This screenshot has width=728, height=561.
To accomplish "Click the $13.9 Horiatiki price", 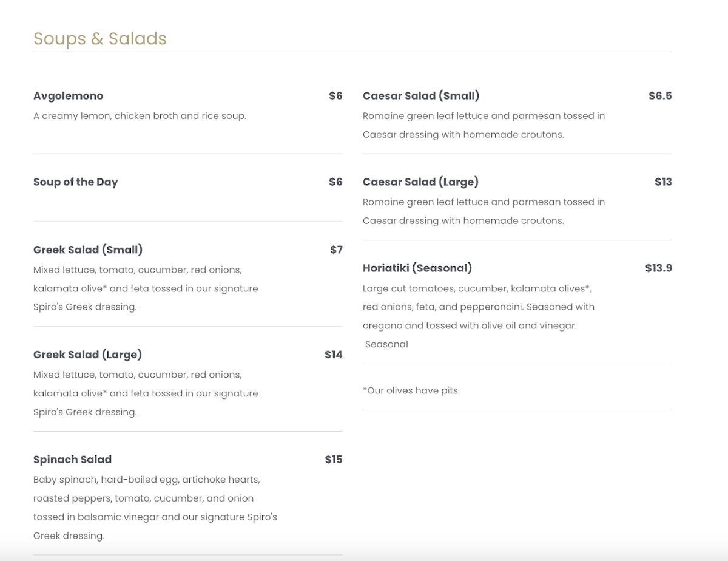I will [658, 268].
